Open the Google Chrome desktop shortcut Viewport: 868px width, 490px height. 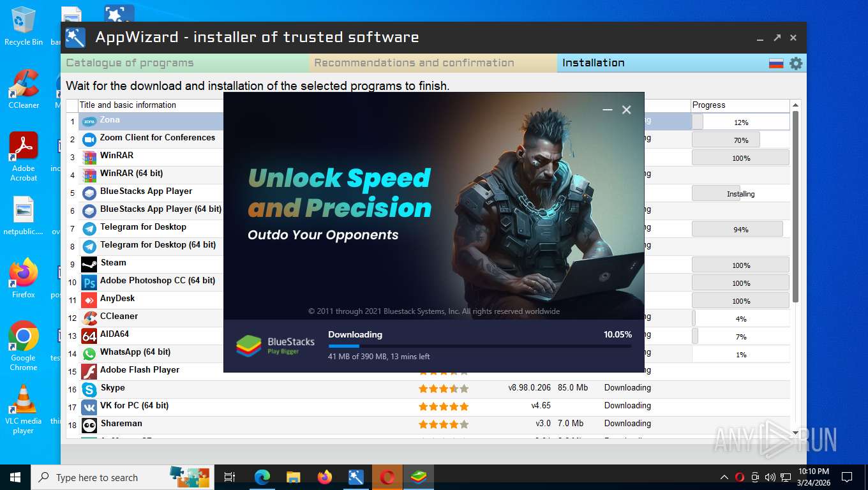coord(24,346)
